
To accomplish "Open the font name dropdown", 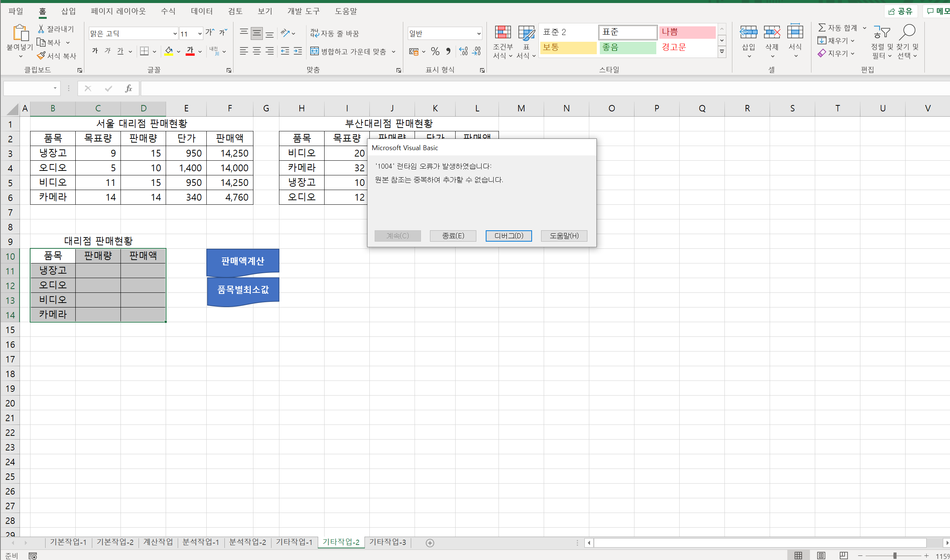I will 175,33.
